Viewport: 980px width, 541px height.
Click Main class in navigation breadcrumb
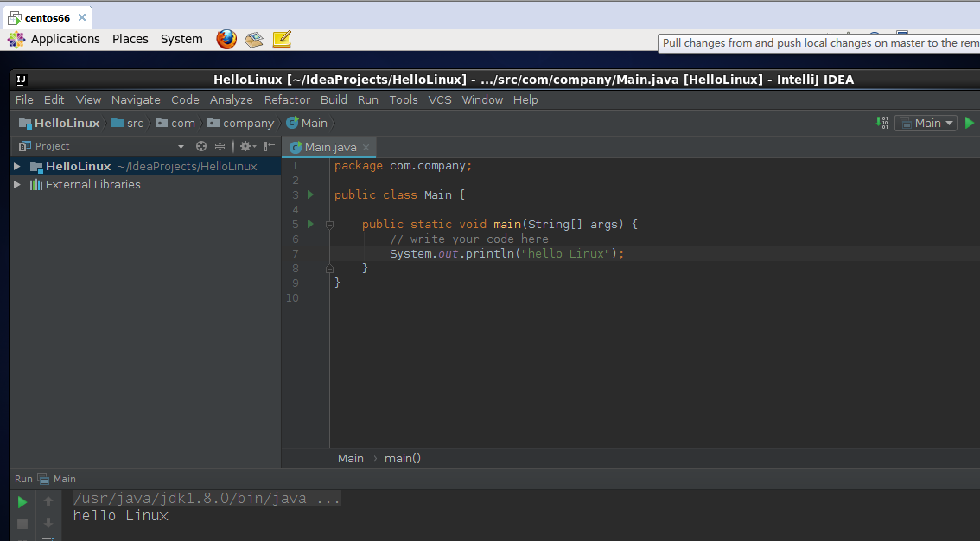(307, 123)
